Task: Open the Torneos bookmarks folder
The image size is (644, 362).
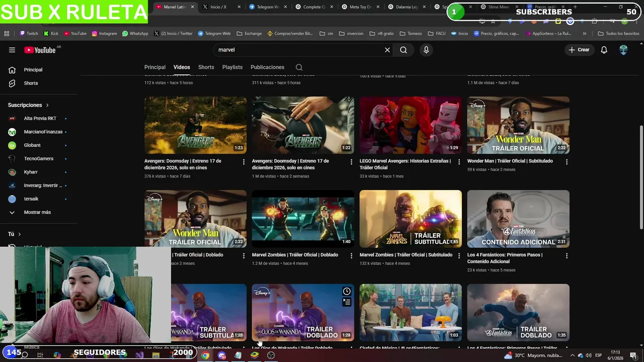Action: (x=411, y=34)
